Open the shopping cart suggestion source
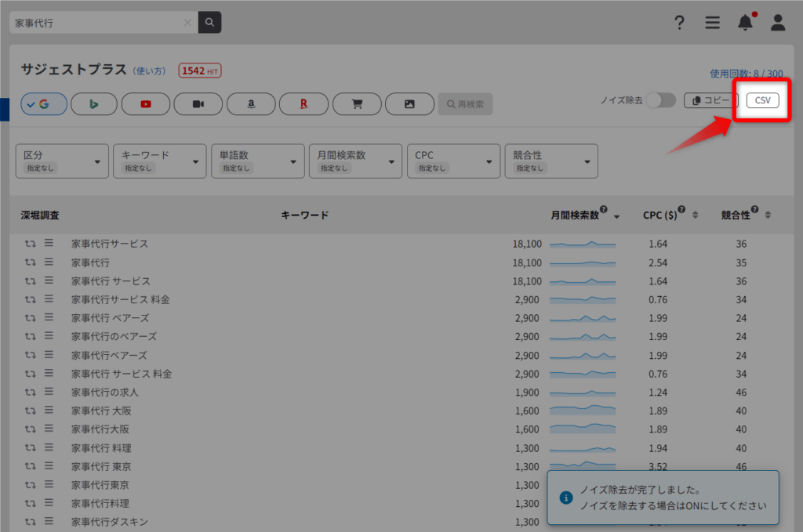The image size is (803, 532). click(x=357, y=103)
